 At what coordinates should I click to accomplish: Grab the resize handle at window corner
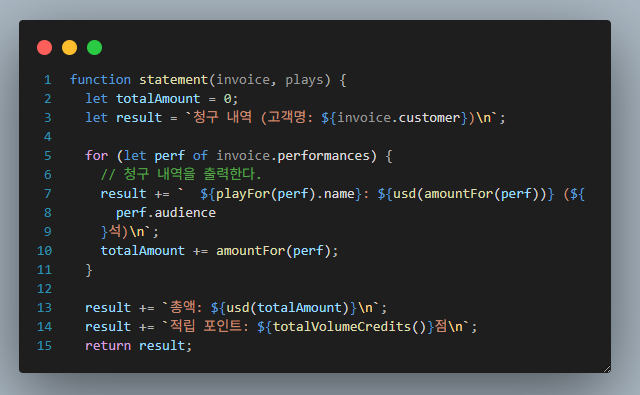point(607,369)
